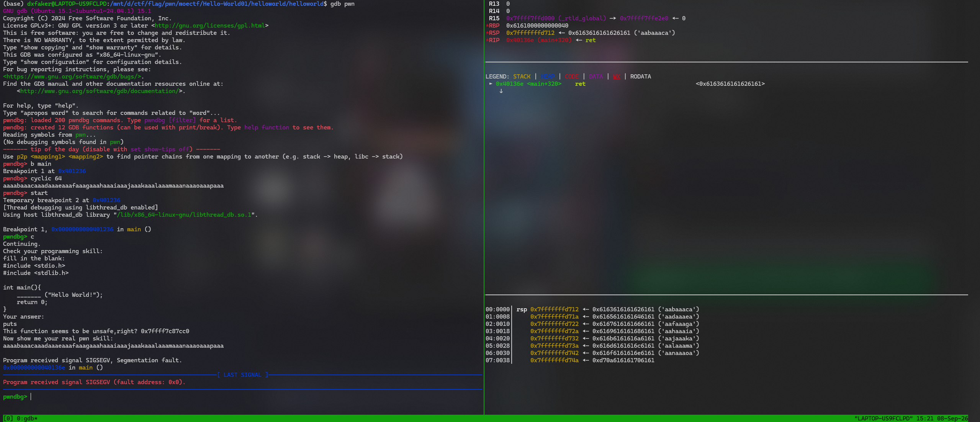Click stack row 04:0020 address 0x7fffffffd732
The height and width of the screenshot is (422, 980).
tap(555, 339)
